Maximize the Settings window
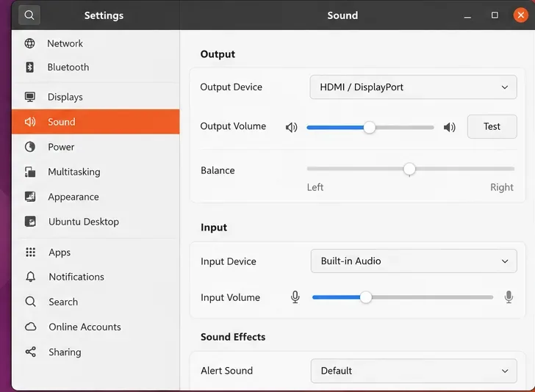 coord(495,15)
